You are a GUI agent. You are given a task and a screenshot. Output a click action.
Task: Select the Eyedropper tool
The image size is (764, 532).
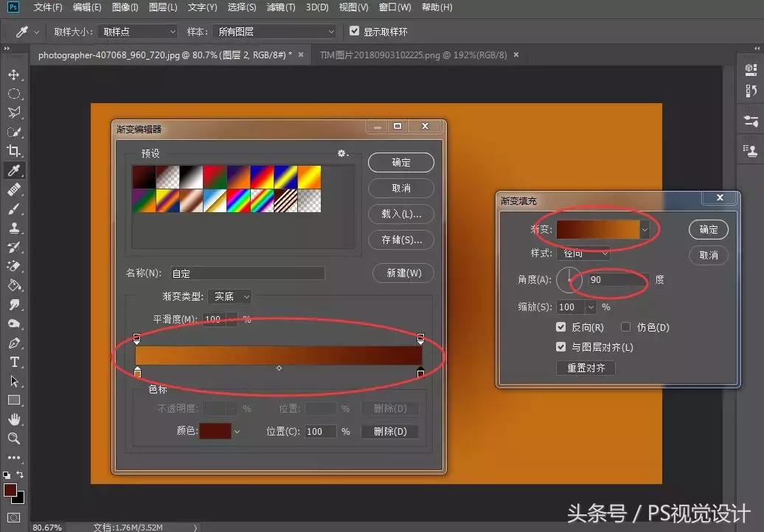pyautogui.click(x=14, y=170)
